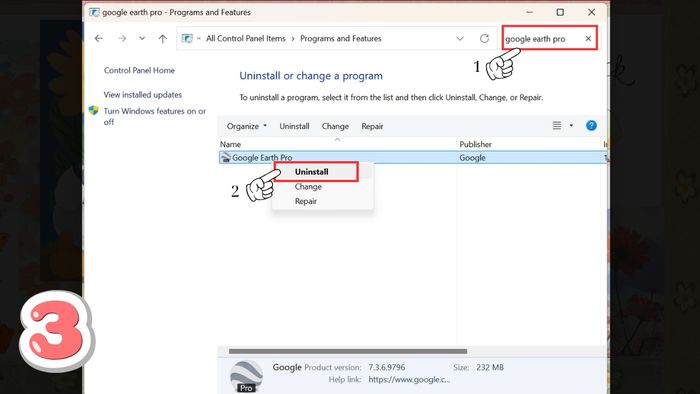Click Change in the toolbar
The width and height of the screenshot is (700, 394).
335,126
